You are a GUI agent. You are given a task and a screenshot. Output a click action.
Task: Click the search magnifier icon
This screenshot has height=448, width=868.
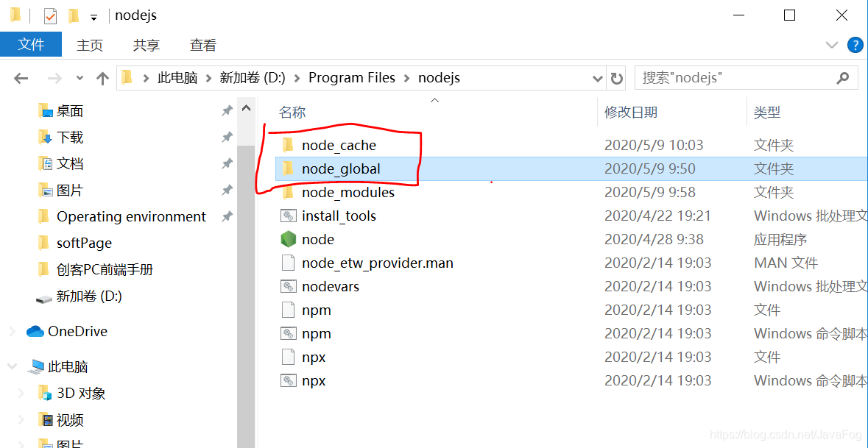click(x=842, y=78)
